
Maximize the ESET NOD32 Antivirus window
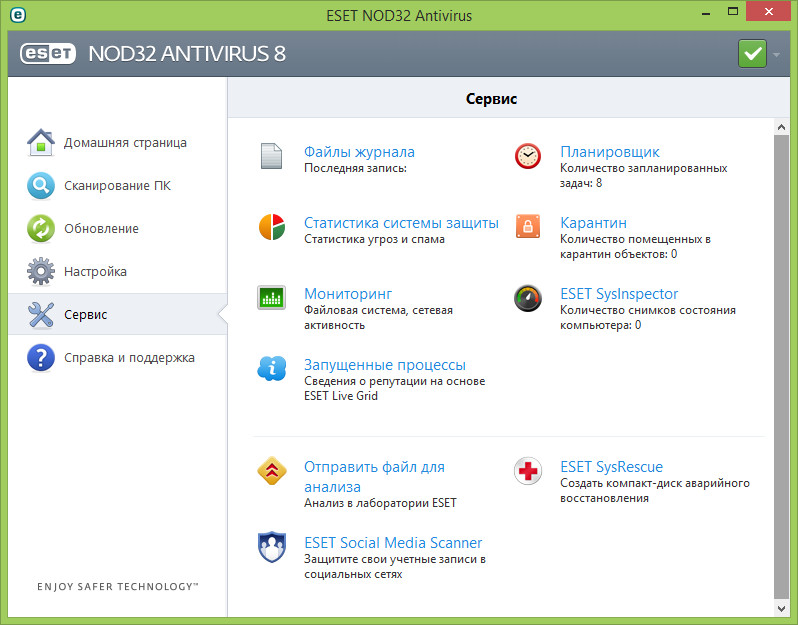click(x=733, y=12)
